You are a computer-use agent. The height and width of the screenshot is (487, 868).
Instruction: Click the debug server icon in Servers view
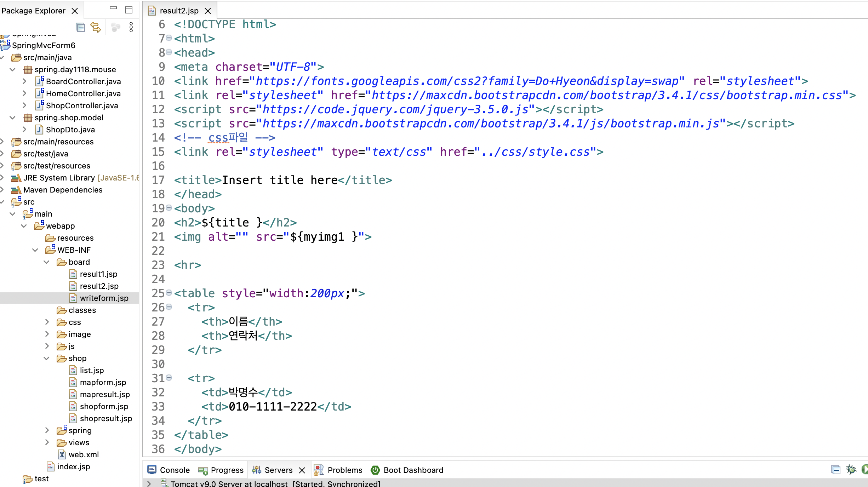[851, 470]
